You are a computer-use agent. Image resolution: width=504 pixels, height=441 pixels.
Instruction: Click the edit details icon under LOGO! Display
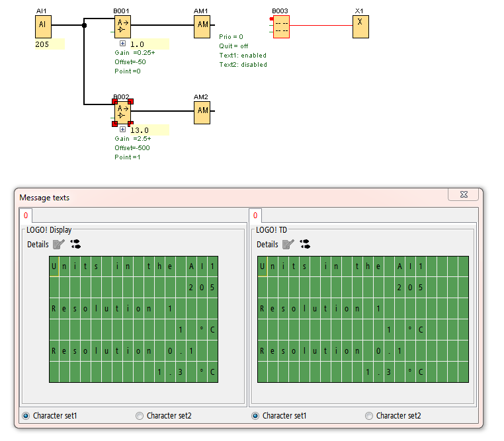[60, 245]
